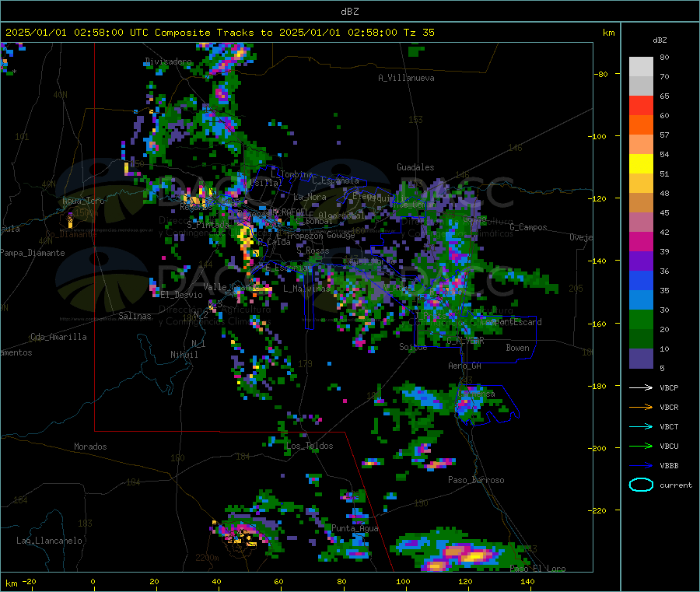Click the Pampa_Diamante place label
Screen dimensions: 700x592
(32, 253)
